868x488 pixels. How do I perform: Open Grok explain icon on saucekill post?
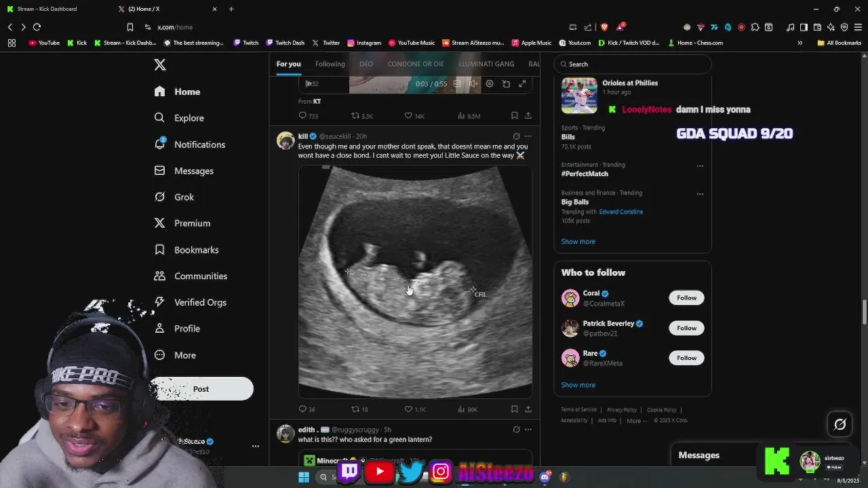[x=516, y=136]
